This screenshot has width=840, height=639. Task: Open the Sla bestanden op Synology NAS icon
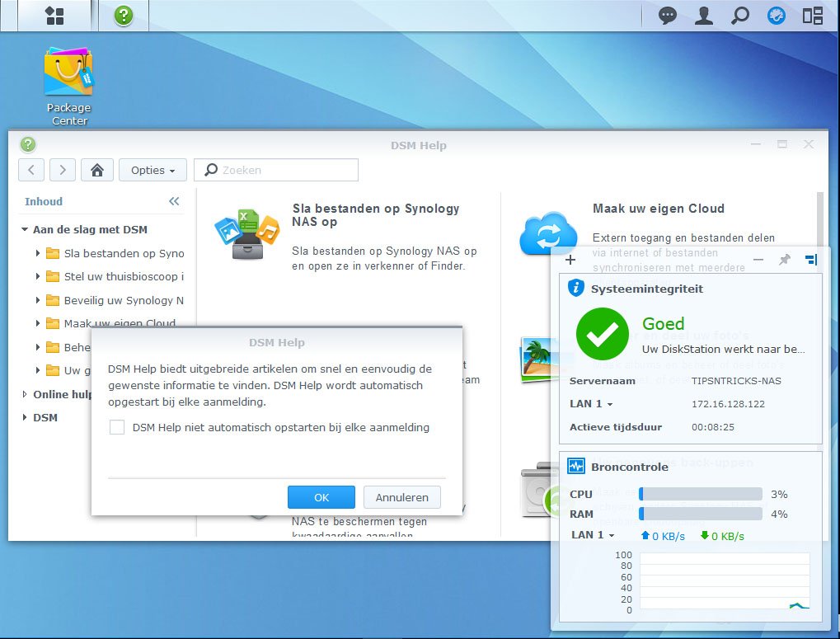(x=247, y=234)
